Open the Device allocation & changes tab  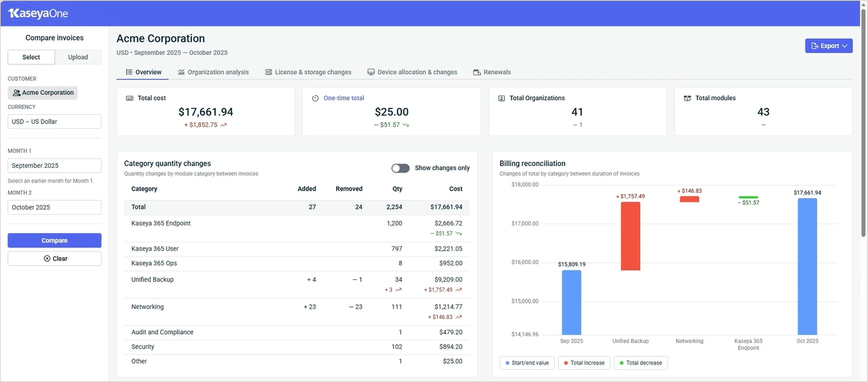pos(412,73)
